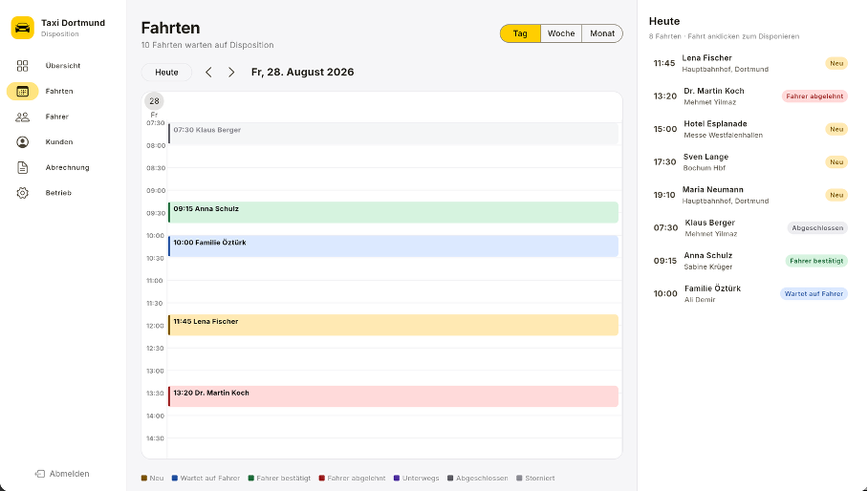The height and width of the screenshot is (491, 868).
Task: Switch to Tag view
Action: (520, 33)
